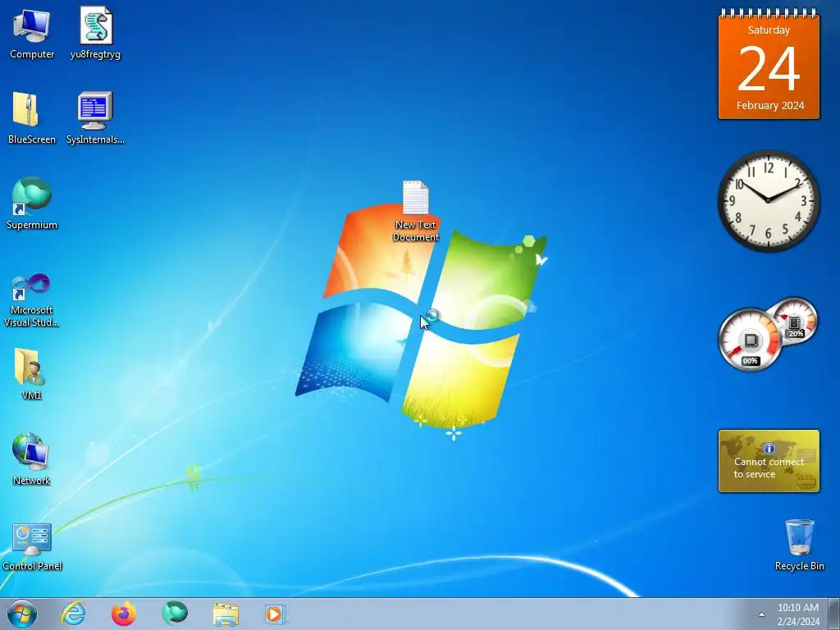Select the Supermium browser shortcut

(x=32, y=203)
